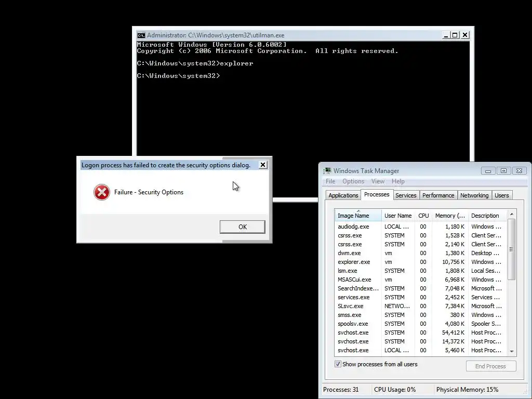Screen dimensions: 532x399
Task: Switch to the Processes tab
Action: (x=377, y=195)
